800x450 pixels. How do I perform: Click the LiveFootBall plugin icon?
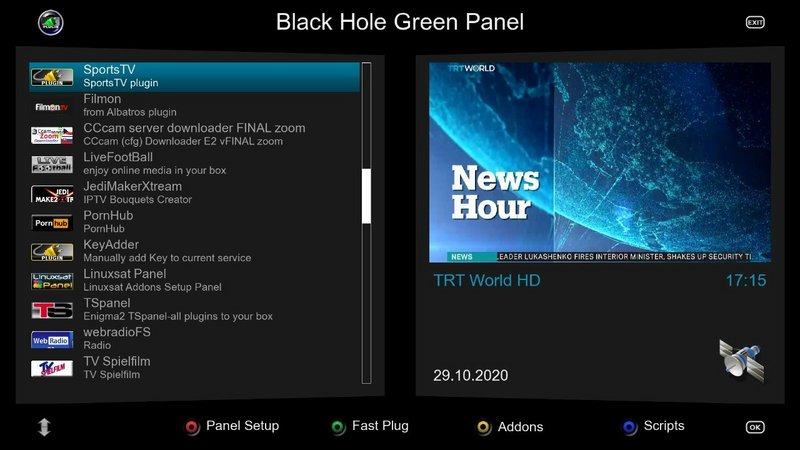pos(52,165)
